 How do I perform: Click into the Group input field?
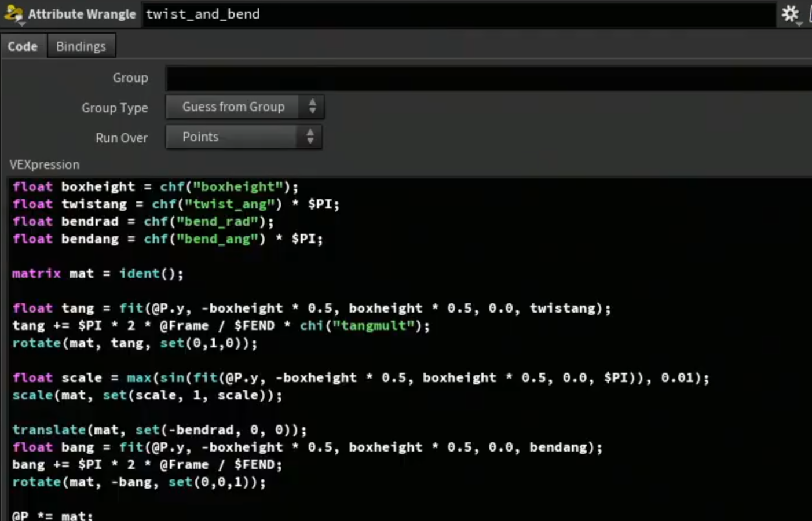point(489,78)
